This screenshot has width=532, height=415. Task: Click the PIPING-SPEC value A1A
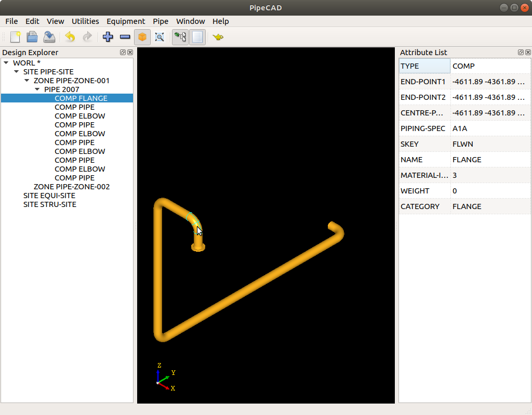pos(460,128)
